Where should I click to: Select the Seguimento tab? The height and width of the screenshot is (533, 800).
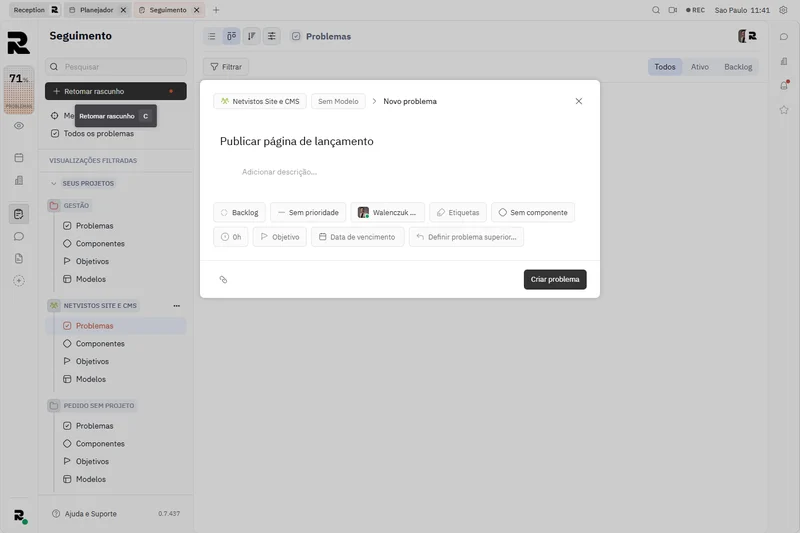(x=168, y=10)
